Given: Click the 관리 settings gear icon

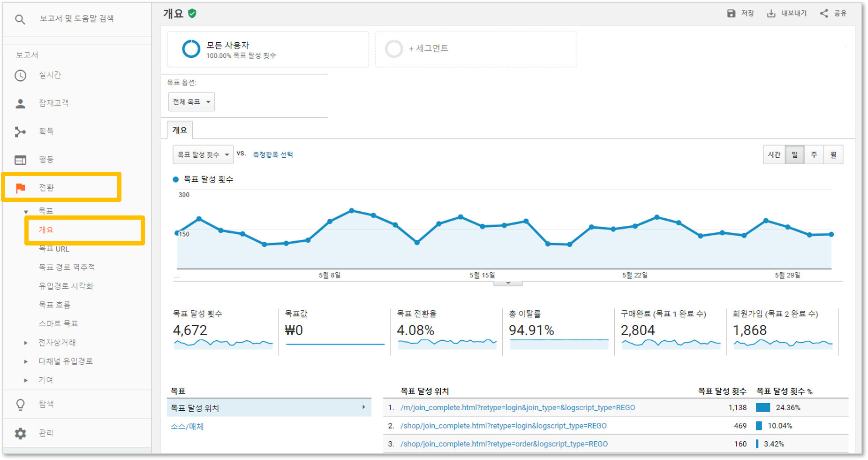Looking at the screenshot, I should coord(20,433).
